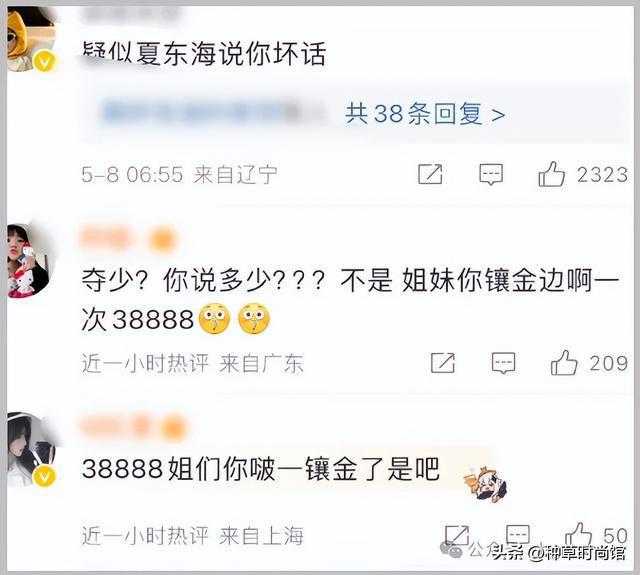Tap the comment text 疑似夏东海说你坏话
The width and height of the screenshot is (640, 575).
(x=204, y=54)
